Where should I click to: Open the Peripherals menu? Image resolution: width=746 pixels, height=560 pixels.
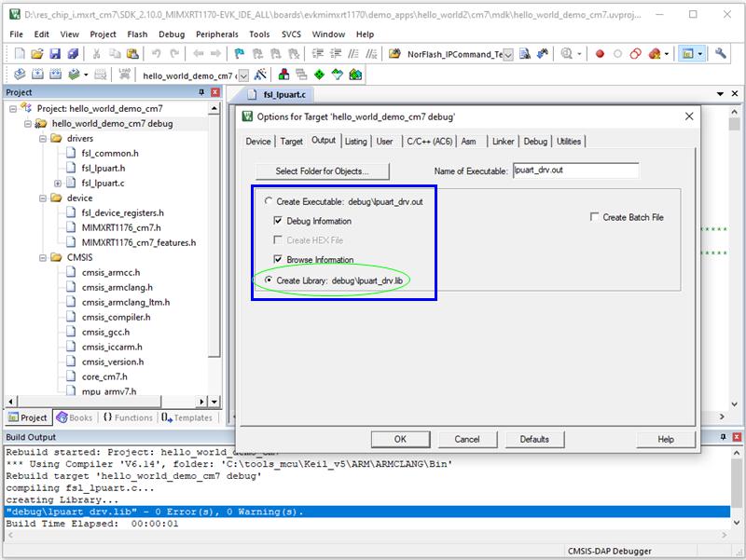coord(215,34)
